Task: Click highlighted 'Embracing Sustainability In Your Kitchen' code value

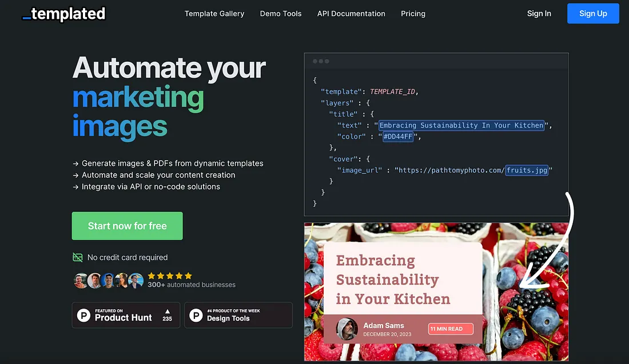Action: pos(461,125)
